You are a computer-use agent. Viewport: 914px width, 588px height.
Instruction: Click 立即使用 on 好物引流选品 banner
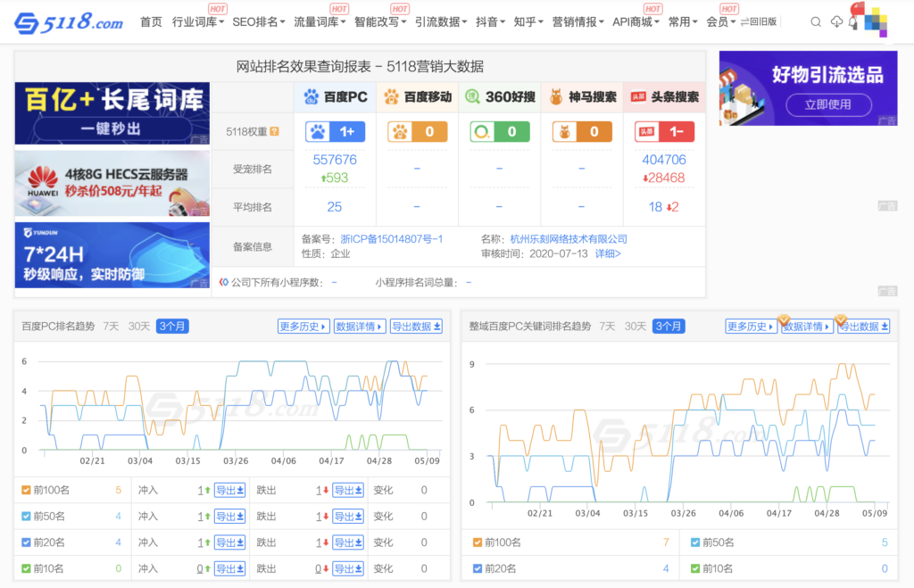point(828,105)
